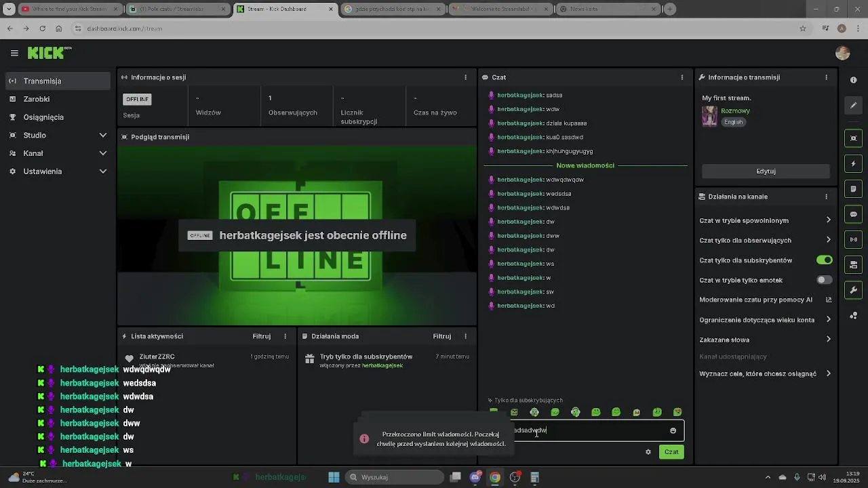
Task: Open Czat w trybie spowolnionym options
Action: [765, 220]
